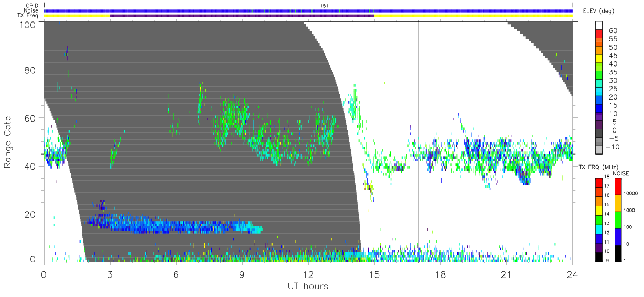Click the yellow swatch in the ELEV colorbar
This screenshot has height=297, width=644.
(599, 60)
